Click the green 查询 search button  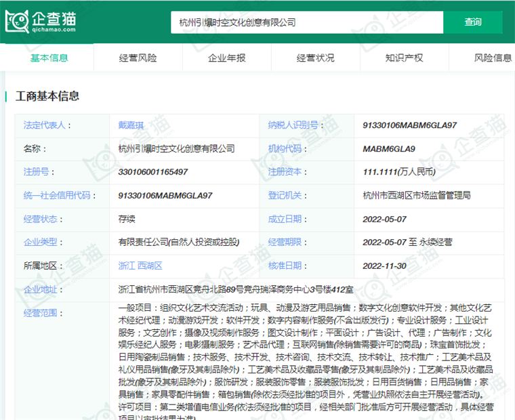point(472,22)
